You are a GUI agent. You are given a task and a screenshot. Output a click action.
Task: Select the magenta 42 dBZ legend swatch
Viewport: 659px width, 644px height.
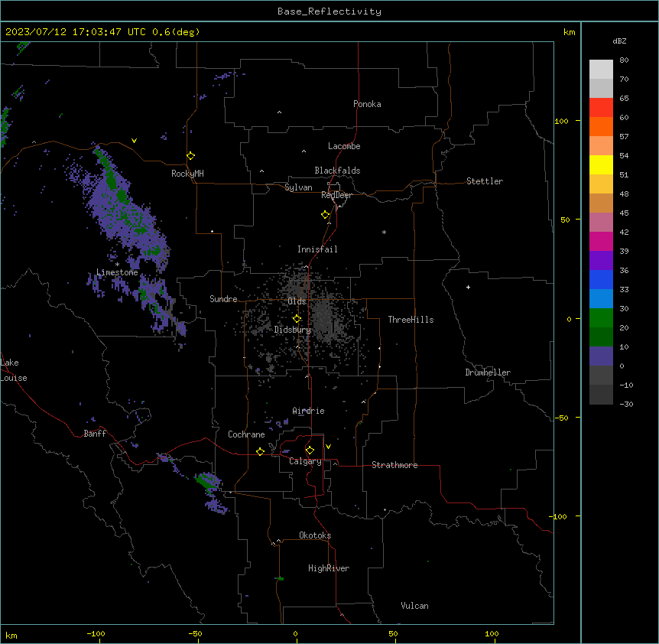click(601, 241)
